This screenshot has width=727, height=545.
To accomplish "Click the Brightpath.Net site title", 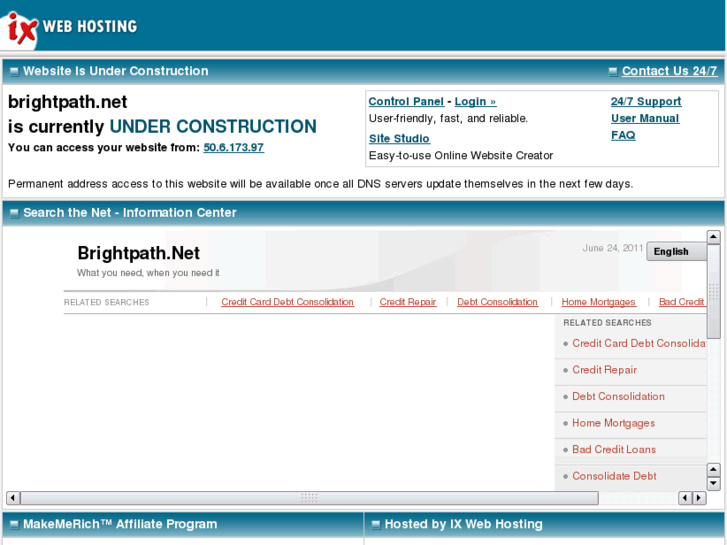I will pyautogui.click(x=139, y=253).
